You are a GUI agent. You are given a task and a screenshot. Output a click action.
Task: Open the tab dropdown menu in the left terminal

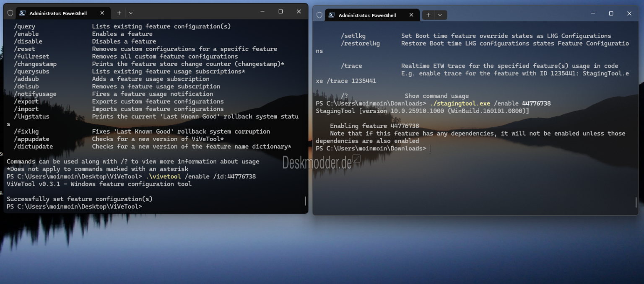(x=130, y=13)
